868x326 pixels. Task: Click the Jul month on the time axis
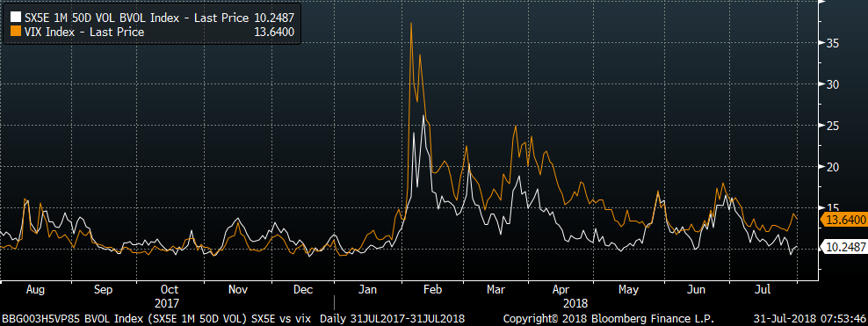coord(763,289)
